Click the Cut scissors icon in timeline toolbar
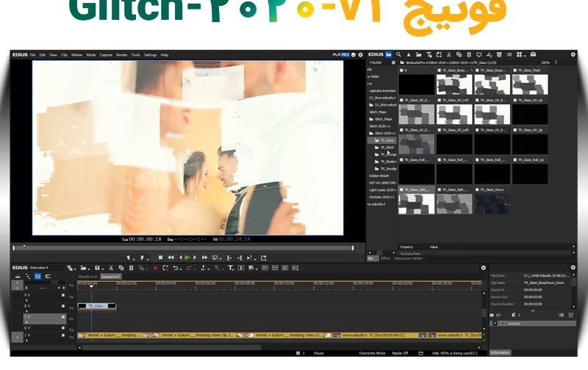The height and width of the screenshot is (370, 588). coord(111,268)
